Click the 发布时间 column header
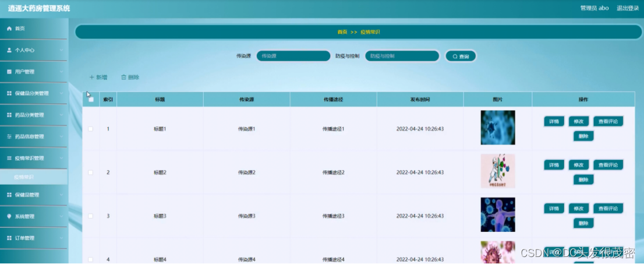The image size is (644, 264). 420,100
